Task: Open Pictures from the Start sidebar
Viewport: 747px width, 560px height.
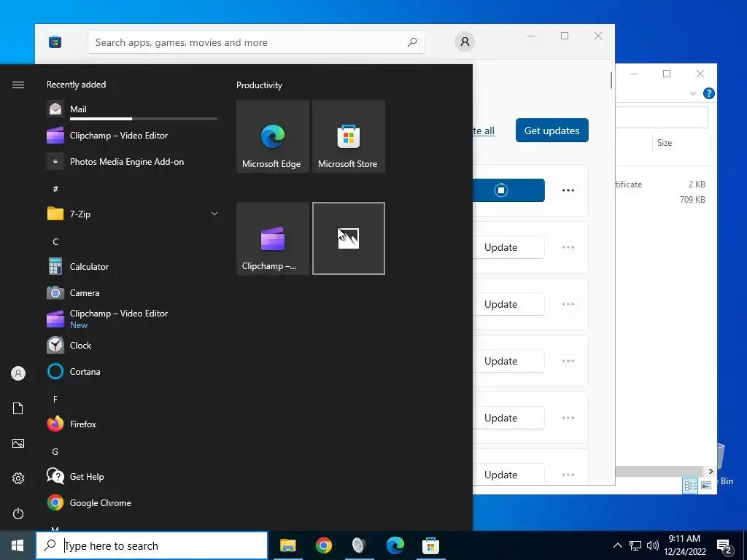Action: tap(18, 443)
